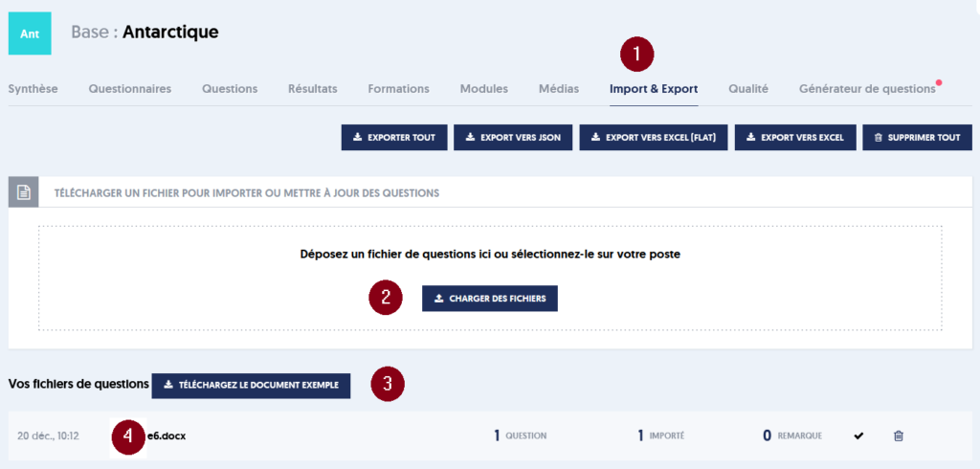
Task: Click the checkmark icon on e6.docx row
Action: [x=858, y=435]
